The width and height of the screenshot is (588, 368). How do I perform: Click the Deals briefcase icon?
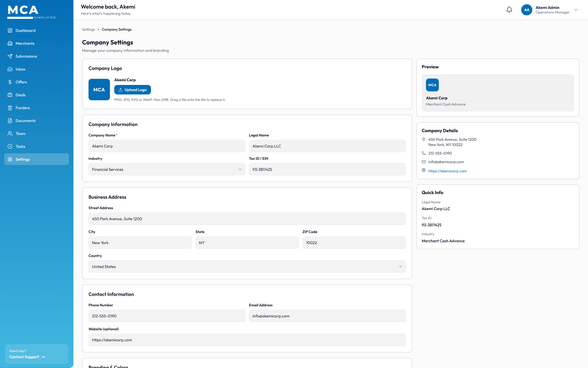[10, 95]
